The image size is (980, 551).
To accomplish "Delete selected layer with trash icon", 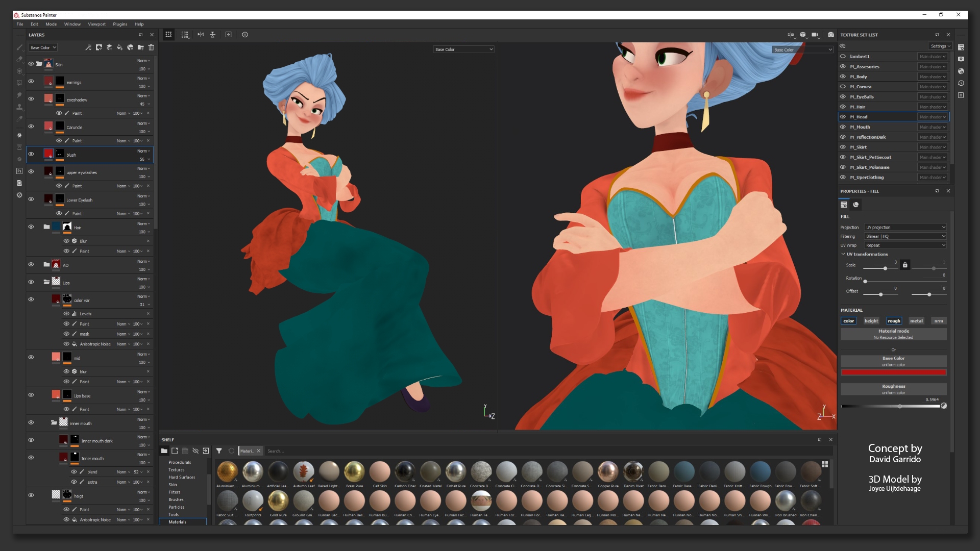I will 151,47.
